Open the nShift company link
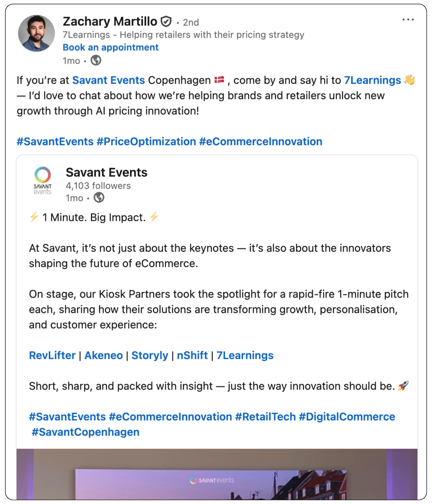Screen dimensions: 432x504 click(x=192, y=355)
